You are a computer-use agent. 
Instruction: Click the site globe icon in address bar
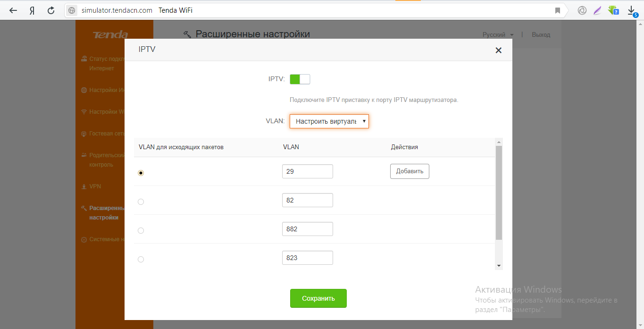click(x=72, y=10)
